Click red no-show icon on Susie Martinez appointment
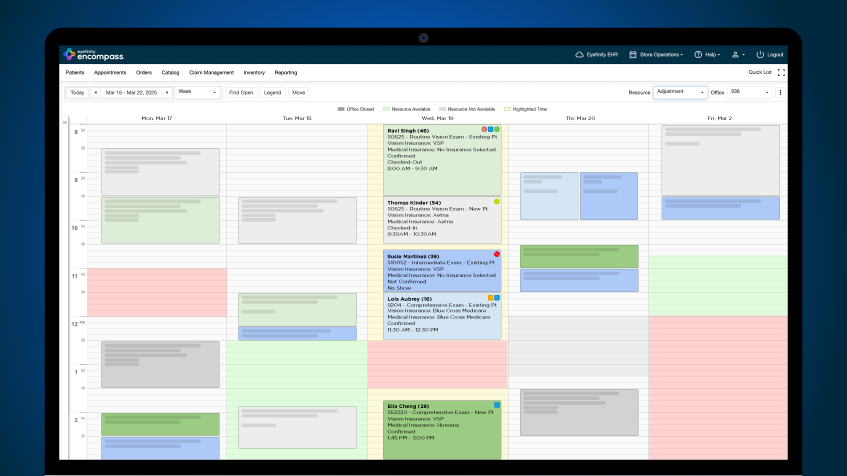Image resolution: width=847 pixels, height=476 pixels. click(x=497, y=254)
